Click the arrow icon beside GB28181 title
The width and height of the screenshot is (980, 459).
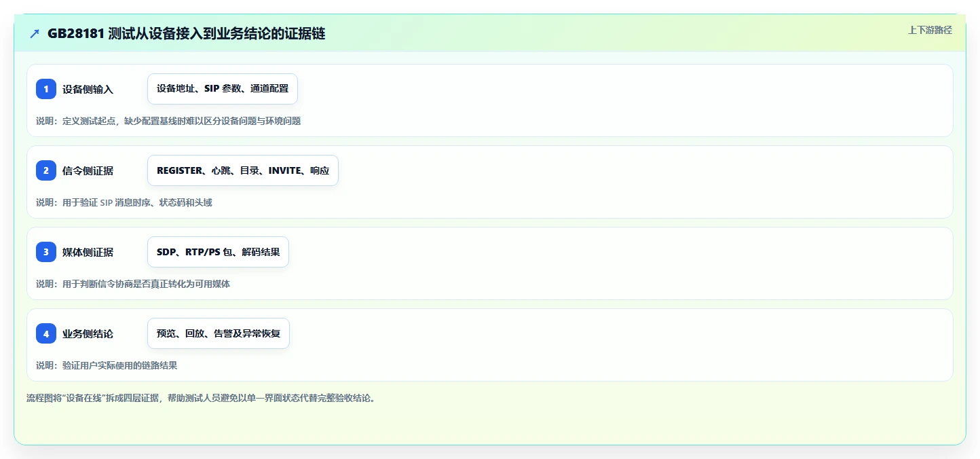(x=35, y=33)
